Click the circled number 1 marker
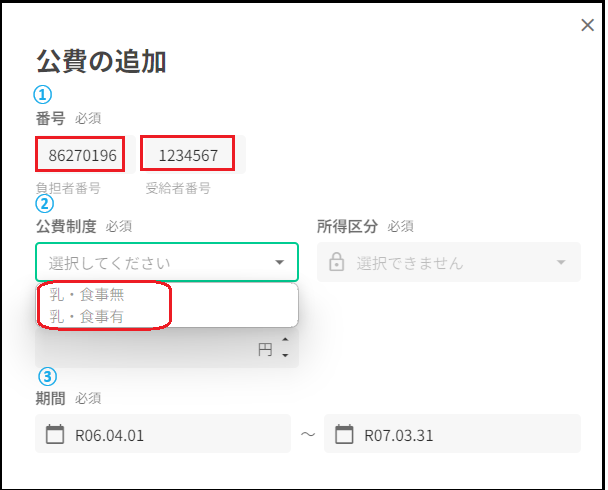Screen dimensions: 608x490 point(43,95)
